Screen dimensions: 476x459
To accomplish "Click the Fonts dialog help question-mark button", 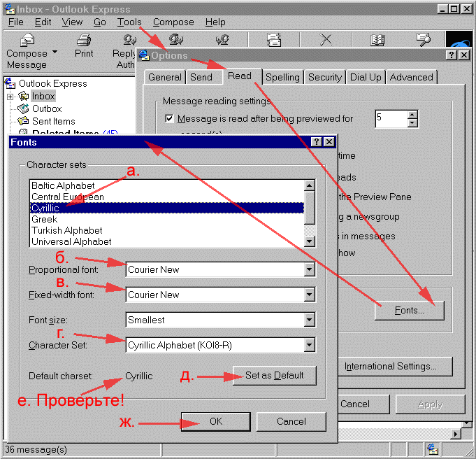I will tap(316, 142).
